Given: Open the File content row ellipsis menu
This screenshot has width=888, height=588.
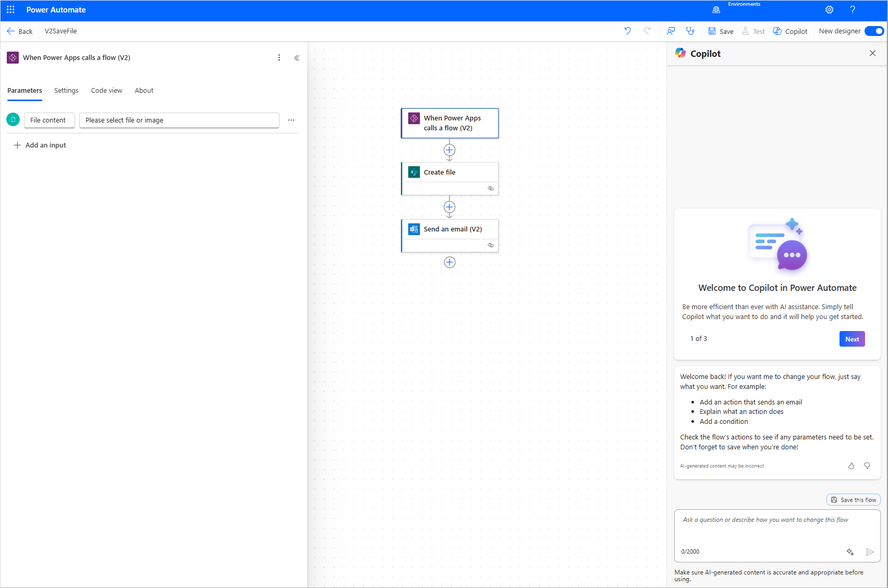Looking at the screenshot, I should click(x=291, y=120).
